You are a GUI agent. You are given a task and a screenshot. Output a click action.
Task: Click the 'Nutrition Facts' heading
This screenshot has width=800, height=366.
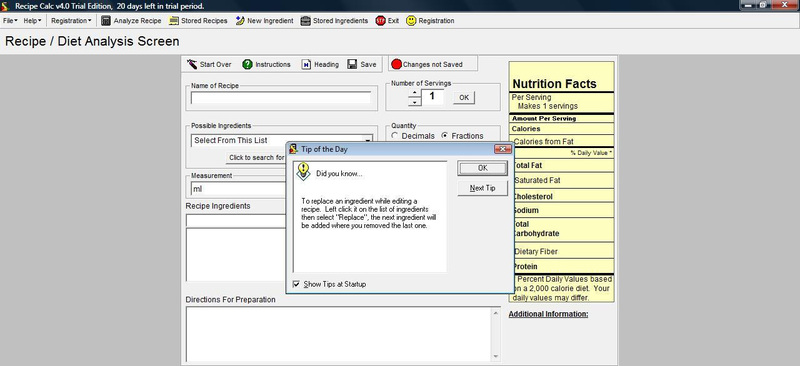pyautogui.click(x=555, y=84)
